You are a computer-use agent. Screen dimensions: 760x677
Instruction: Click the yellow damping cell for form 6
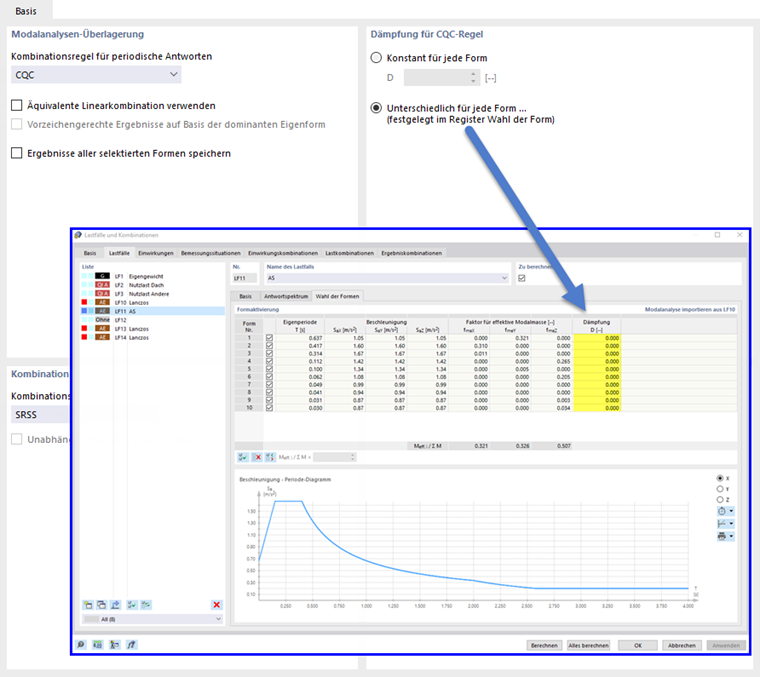click(x=597, y=377)
